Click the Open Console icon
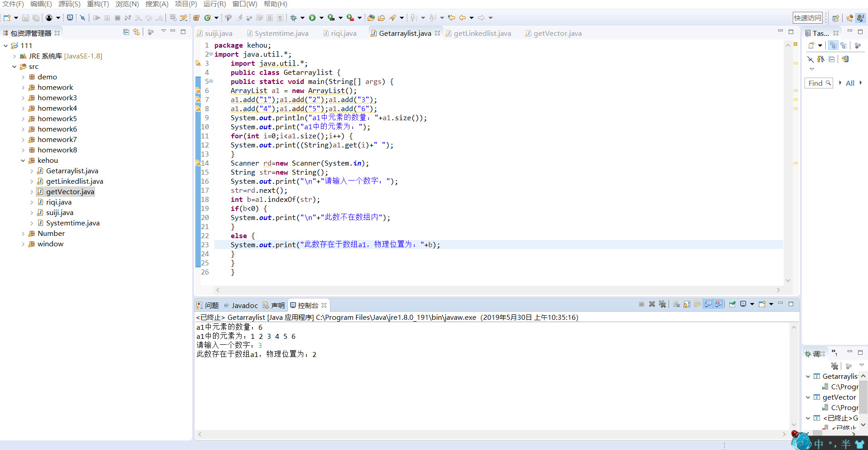This screenshot has width=868, height=450. tap(762, 304)
